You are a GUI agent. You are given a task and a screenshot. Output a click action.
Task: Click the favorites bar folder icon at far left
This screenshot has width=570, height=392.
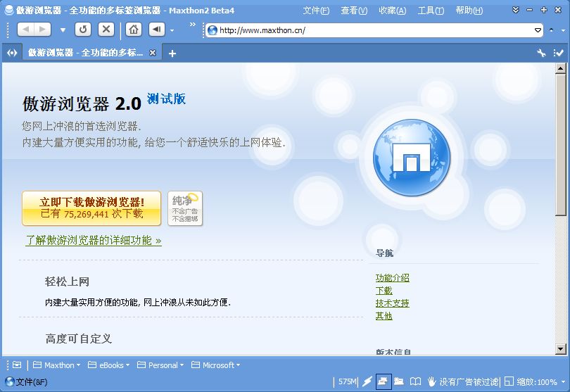pyautogui.click(x=17, y=365)
